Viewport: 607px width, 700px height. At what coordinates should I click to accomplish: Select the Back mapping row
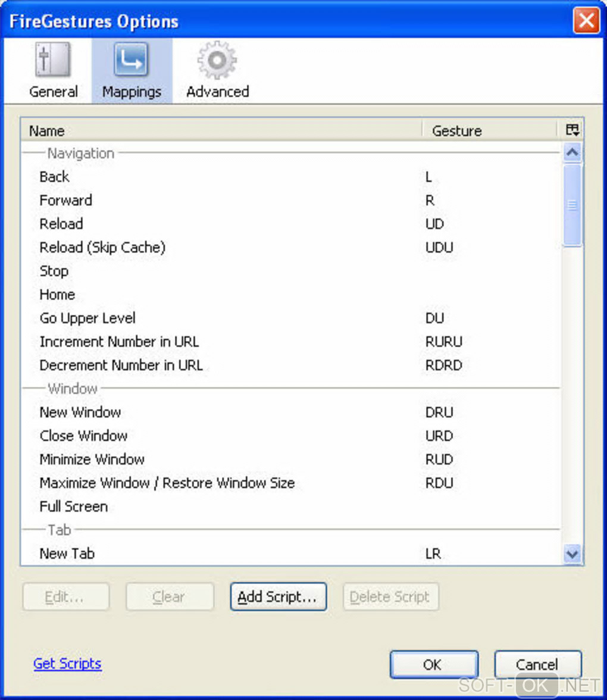pyautogui.click(x=291, y=177)
